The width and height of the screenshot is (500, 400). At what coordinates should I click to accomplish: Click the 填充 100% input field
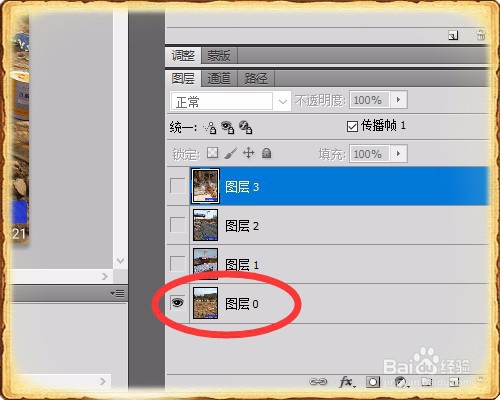pyautogui.click(x=370, y=154)
